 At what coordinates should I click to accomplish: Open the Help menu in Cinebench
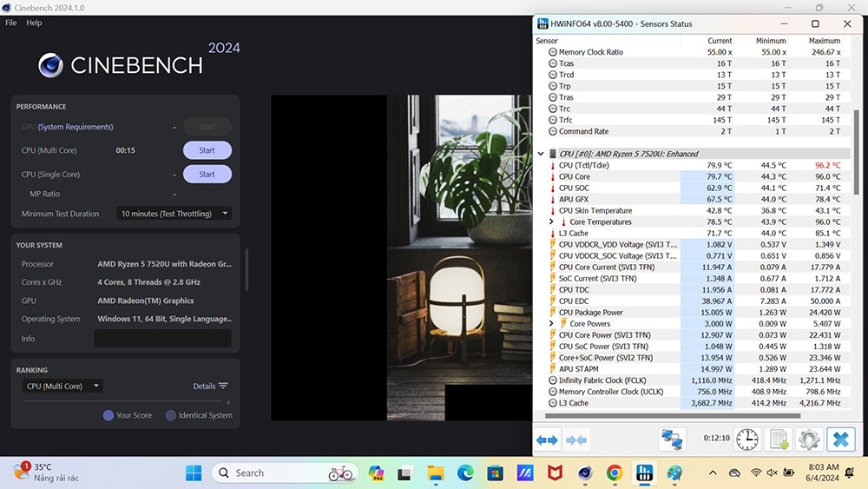(34, 23)
